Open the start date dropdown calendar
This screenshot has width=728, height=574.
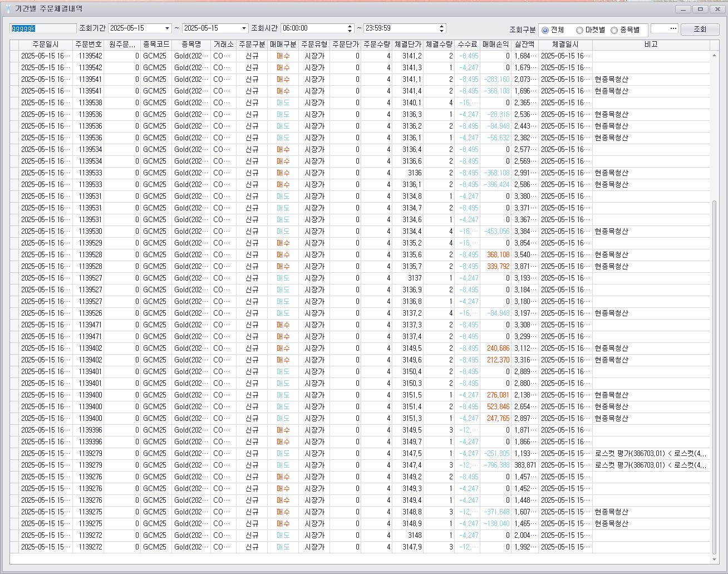(167, 28)
